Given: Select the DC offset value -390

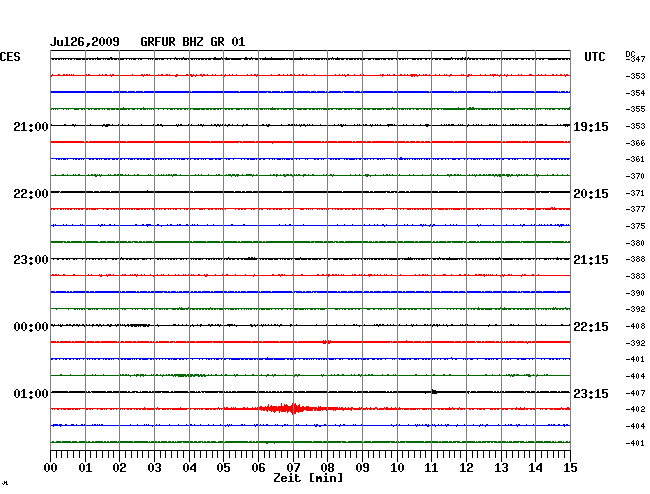Looking at the screenshot, I should pyautogui.click(x=635, y=293).
